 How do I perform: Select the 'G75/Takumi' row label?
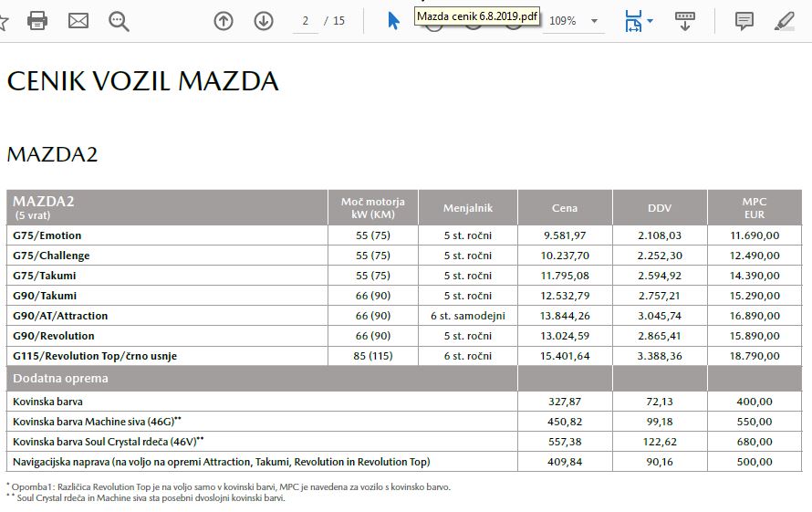(x=44, y=276)
